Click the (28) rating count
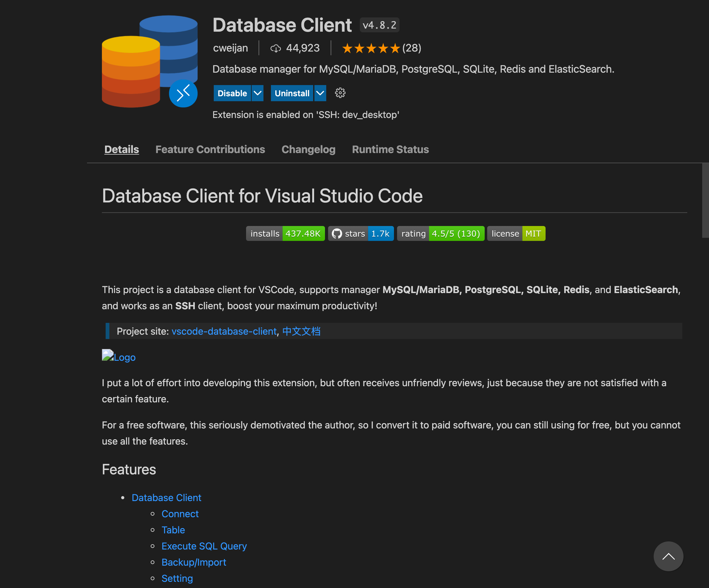709x588 pixels. 412,48
